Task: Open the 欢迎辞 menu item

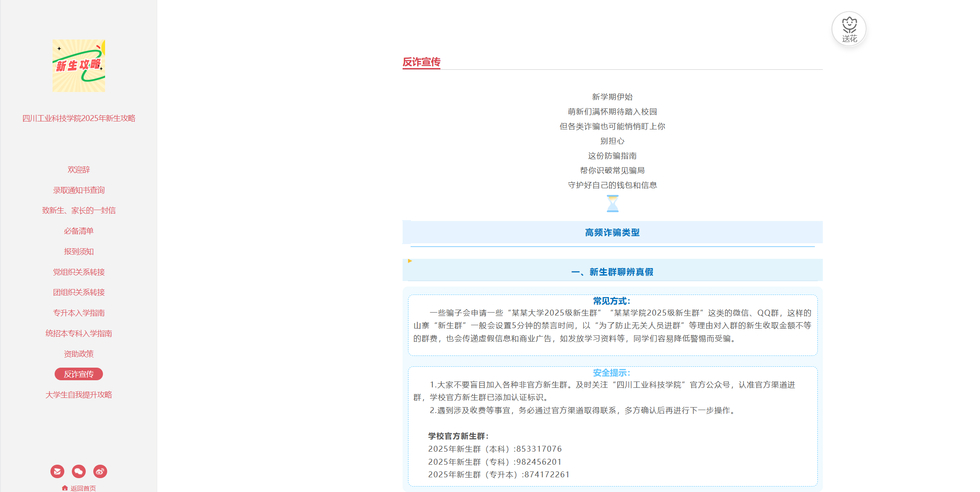Action: (x=79, y=170)
